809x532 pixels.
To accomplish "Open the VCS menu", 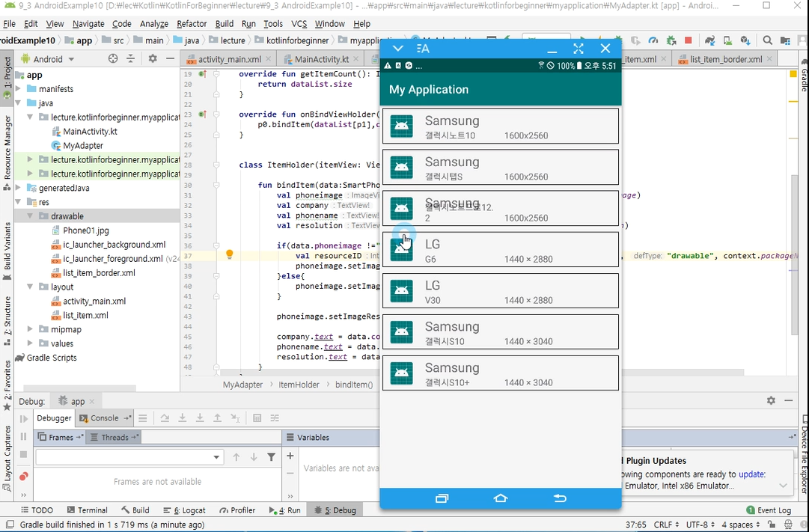I will click(x=299, y=24).
